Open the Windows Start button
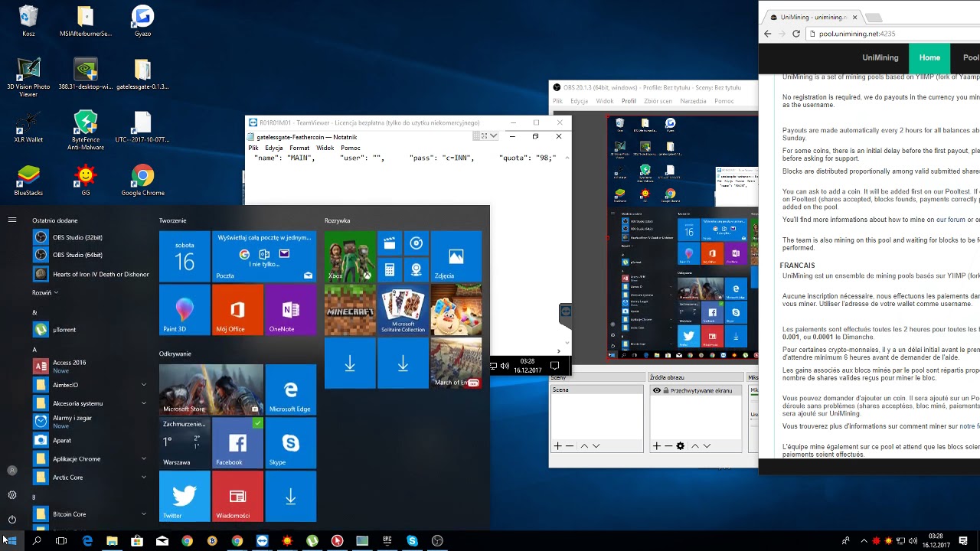 pos(11,541)
